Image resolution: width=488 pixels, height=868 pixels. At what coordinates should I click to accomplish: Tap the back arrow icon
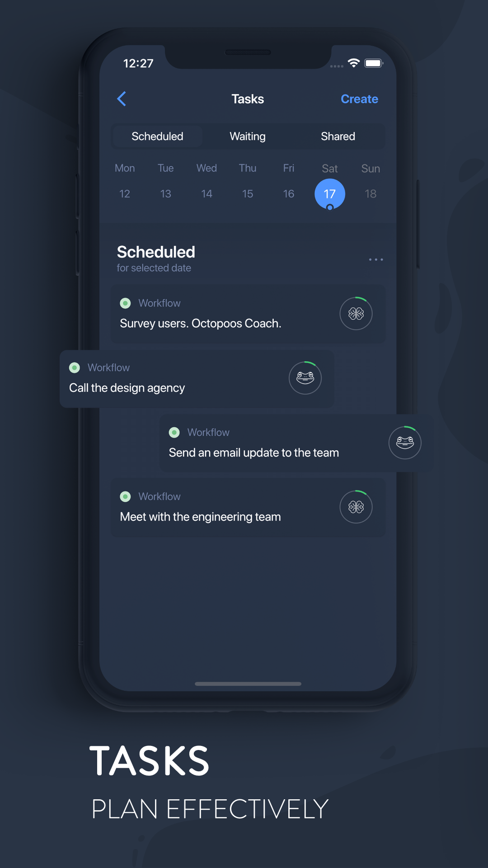click(122, 99)
